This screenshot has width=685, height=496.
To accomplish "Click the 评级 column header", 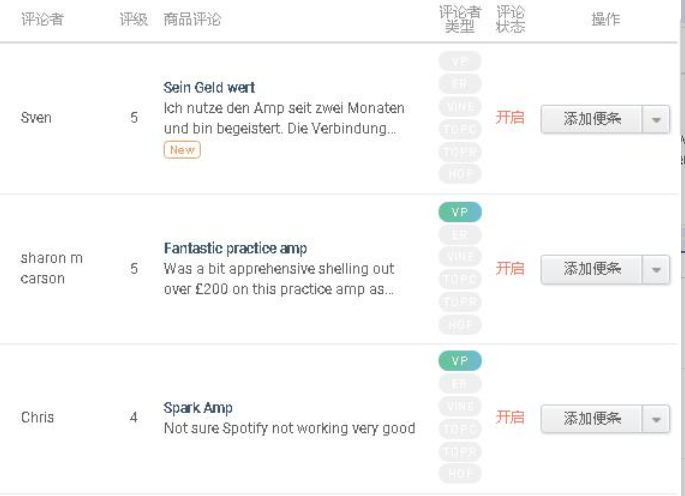I will pos(134,19).
